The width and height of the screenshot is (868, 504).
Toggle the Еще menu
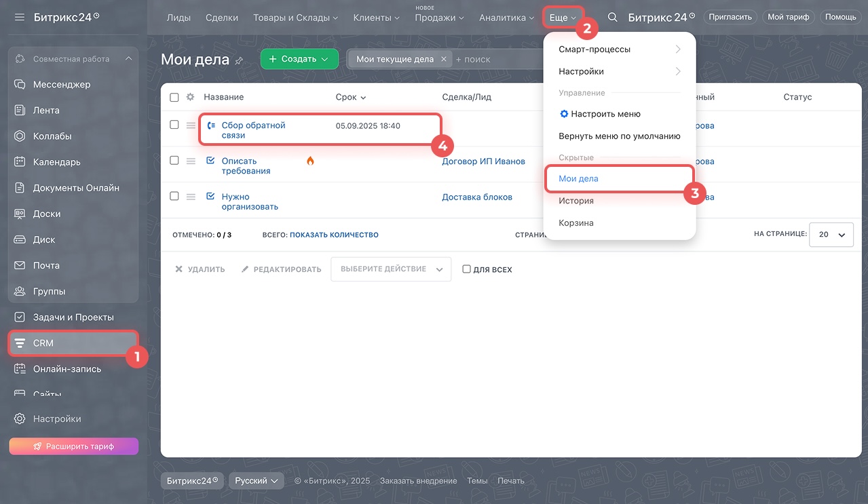click(x=563, y=18)
